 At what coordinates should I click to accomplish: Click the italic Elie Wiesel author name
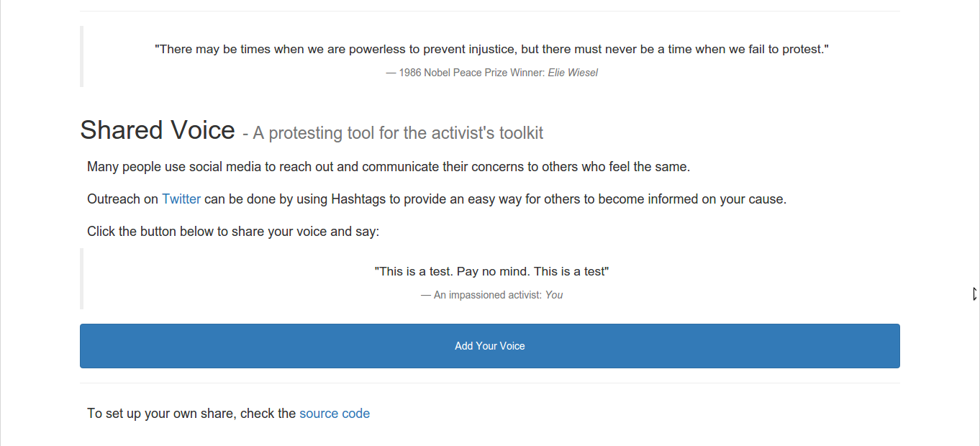pos(573,73)
